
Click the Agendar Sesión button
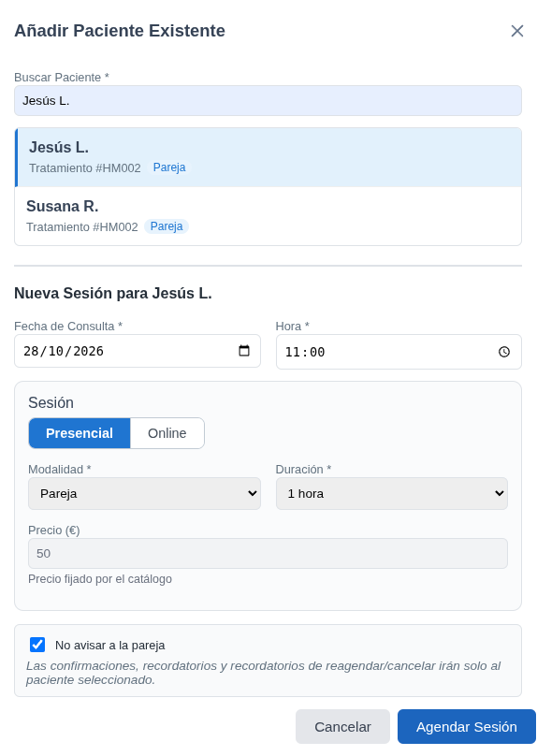point(467,727)
